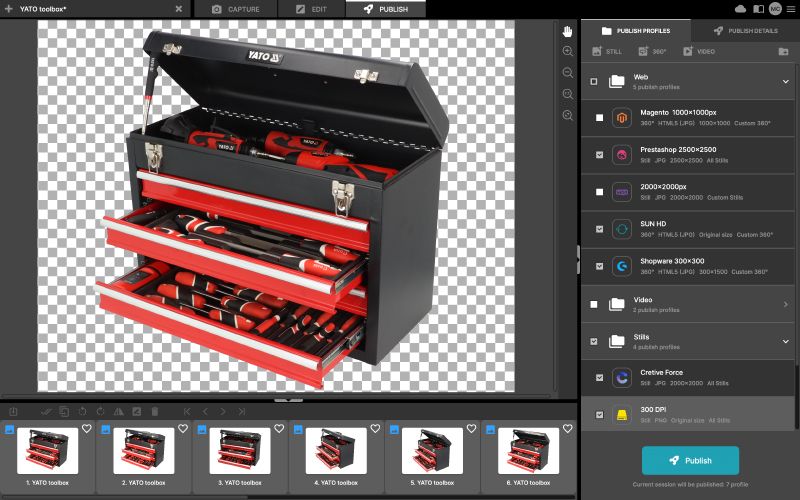The image size is (800, 500).
Task: Switch to the Edit tab
Action: pos(309,9)
